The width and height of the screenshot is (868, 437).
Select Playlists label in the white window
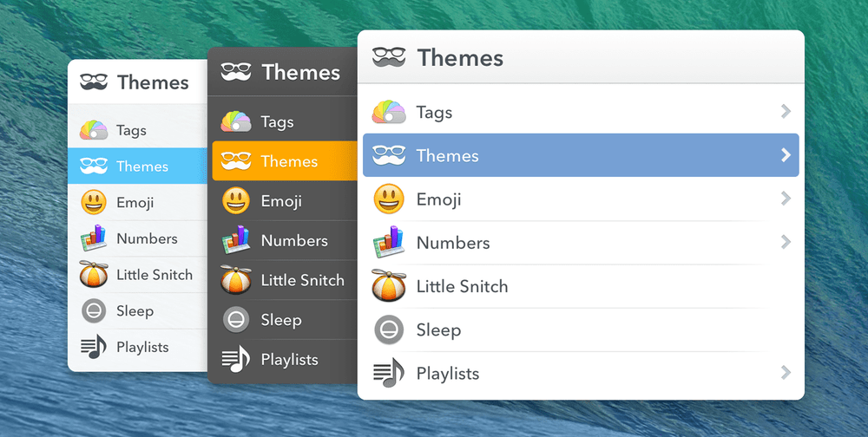(x=447, y=374)
